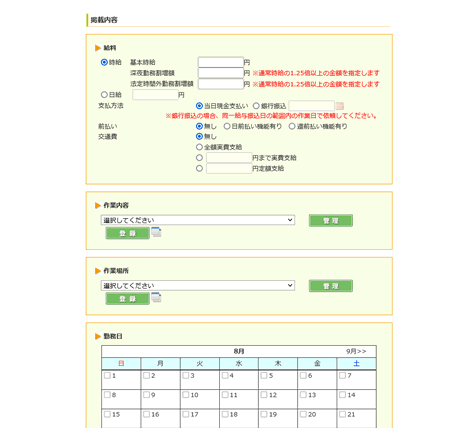Click 管理 button in 作業内容 section
Image resolution: width=470 pixels, height=429 pixels.
point(331,221)
